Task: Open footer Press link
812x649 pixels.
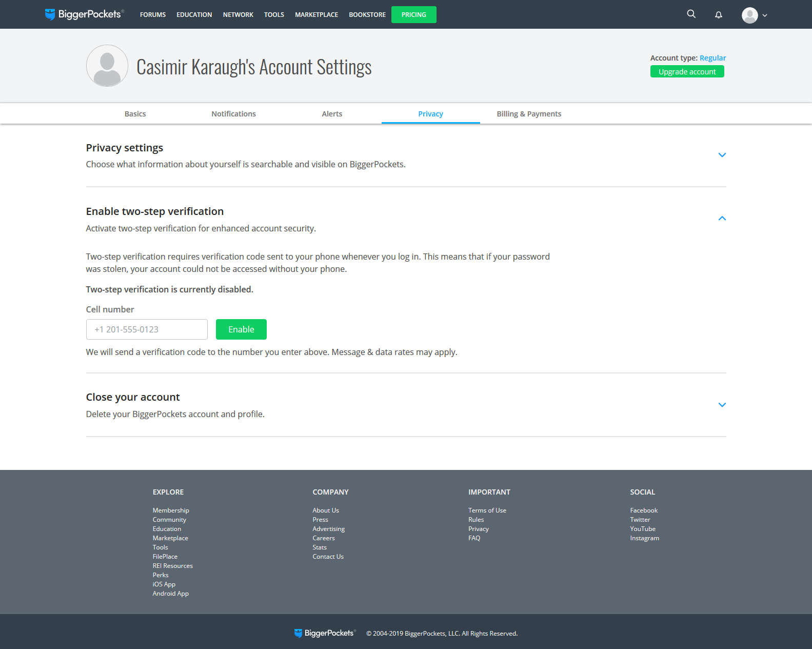Action: click(320, 520)
